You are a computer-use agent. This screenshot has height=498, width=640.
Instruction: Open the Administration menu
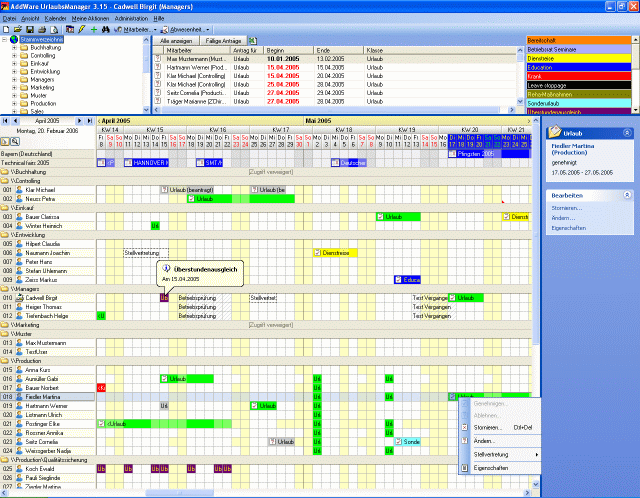coord(131,18)
